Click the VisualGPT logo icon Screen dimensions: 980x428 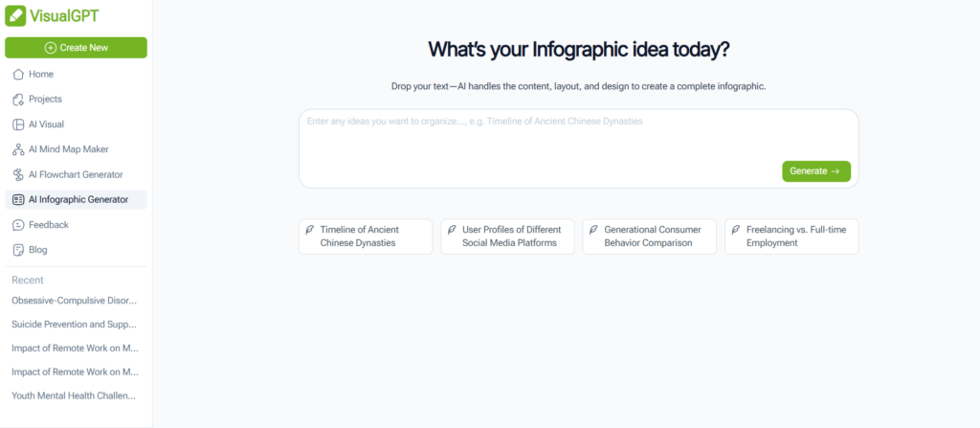pos(16,16)
